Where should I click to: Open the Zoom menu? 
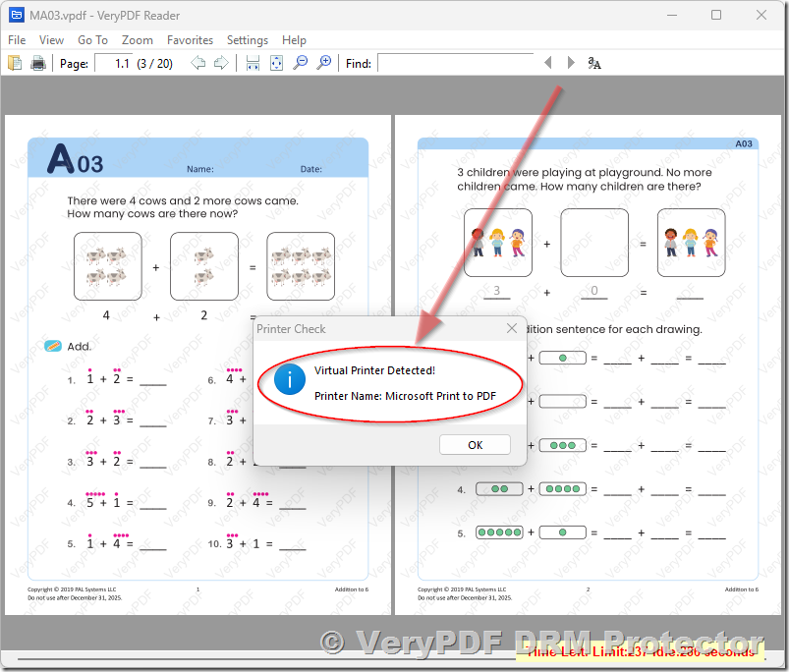pos(137,39)
